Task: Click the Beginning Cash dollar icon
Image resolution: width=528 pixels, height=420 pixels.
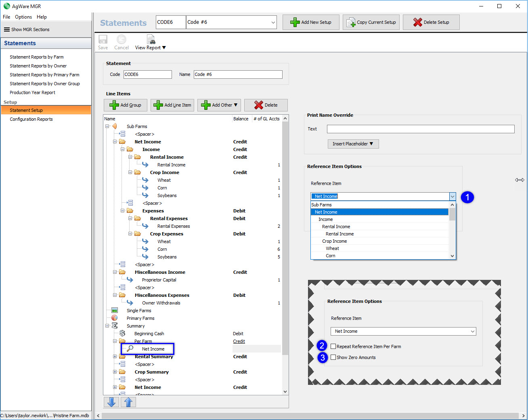Action: [122, 334]
